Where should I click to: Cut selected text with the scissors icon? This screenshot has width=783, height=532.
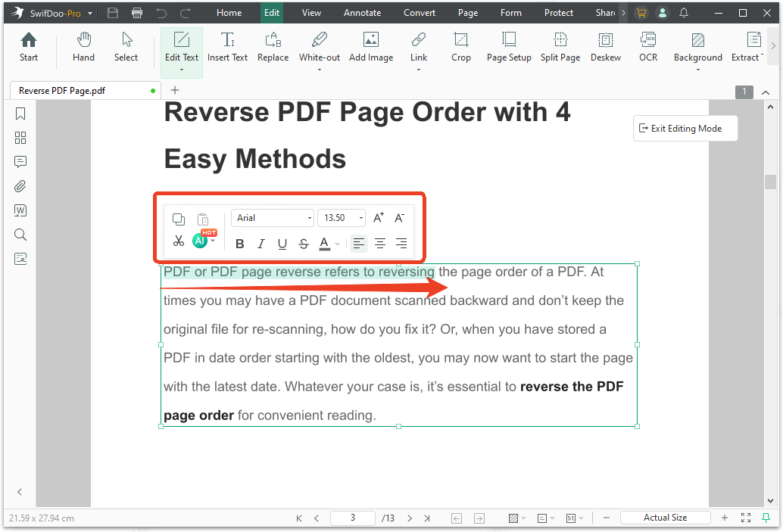pyautogui.click(x=178, y=241)
